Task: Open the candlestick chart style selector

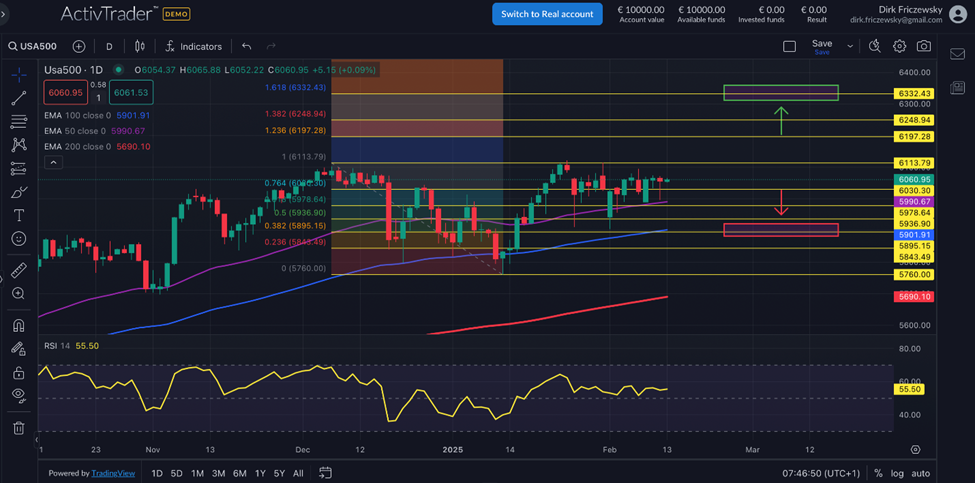Action: pos(140,46)
